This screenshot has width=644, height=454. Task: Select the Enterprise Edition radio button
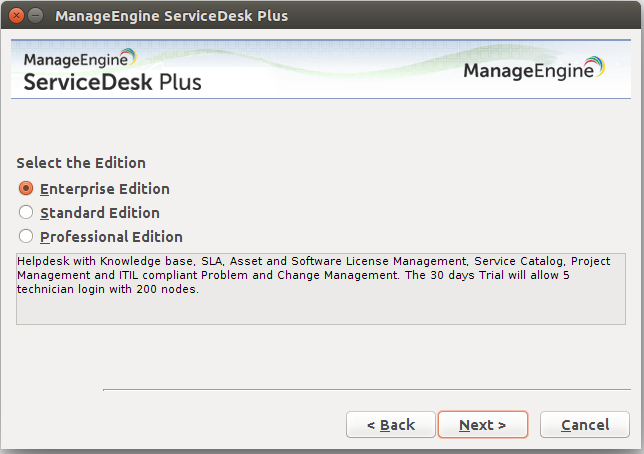coord(26,189)
